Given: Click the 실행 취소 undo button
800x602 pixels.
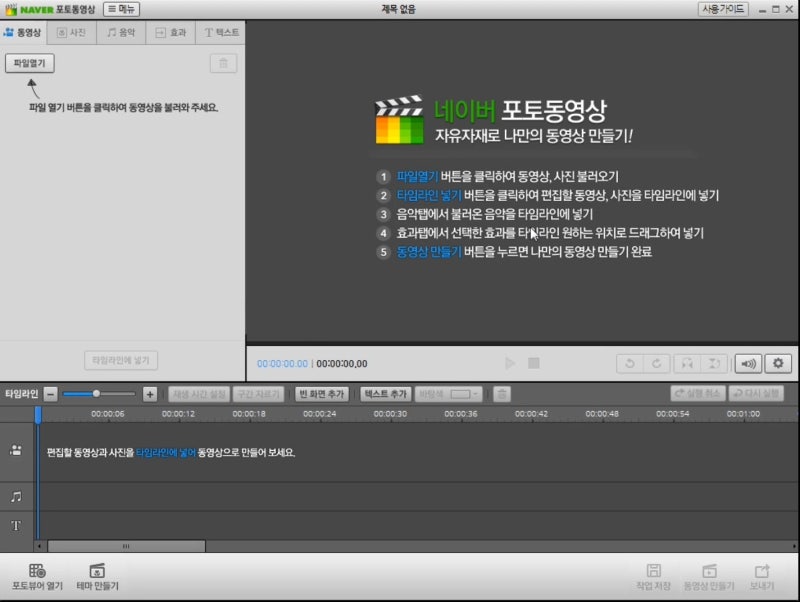Looking at the screenshot, I should point(697,393).
